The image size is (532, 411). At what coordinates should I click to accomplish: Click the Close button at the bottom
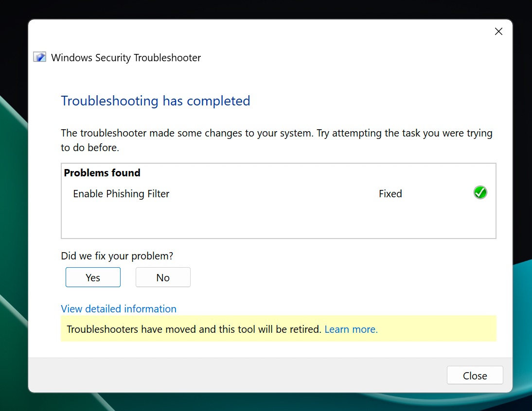(x=475, y=375)
